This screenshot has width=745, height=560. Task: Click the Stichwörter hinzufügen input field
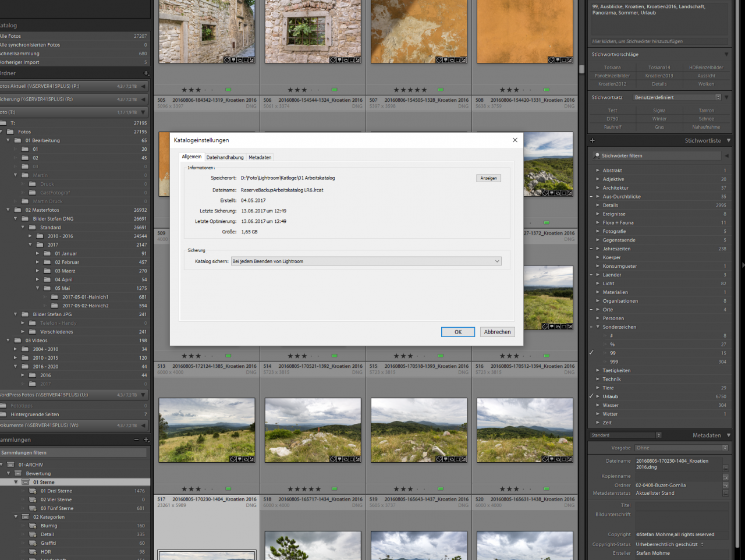[x=659, y=41]
